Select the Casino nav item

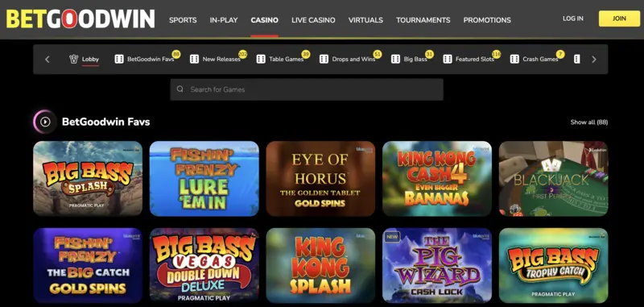click(265, 19)
